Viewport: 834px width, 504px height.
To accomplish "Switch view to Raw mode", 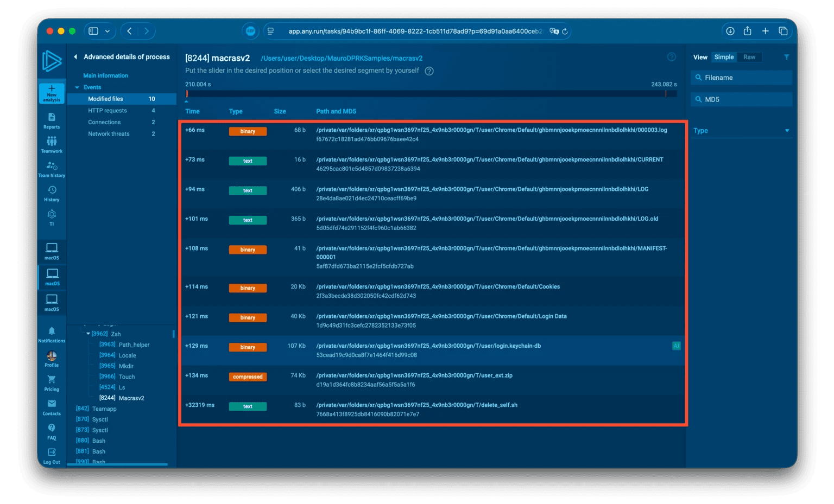I will (749, 57).
